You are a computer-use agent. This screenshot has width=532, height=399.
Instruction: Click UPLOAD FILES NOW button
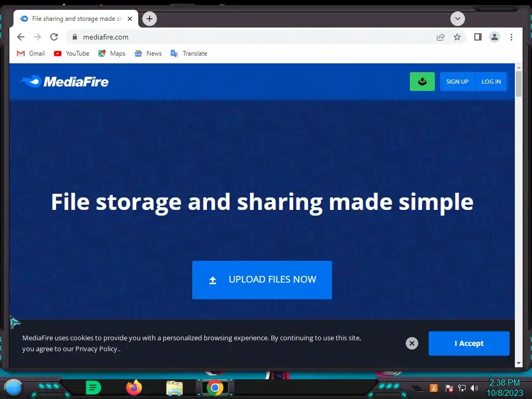point(262,280)
